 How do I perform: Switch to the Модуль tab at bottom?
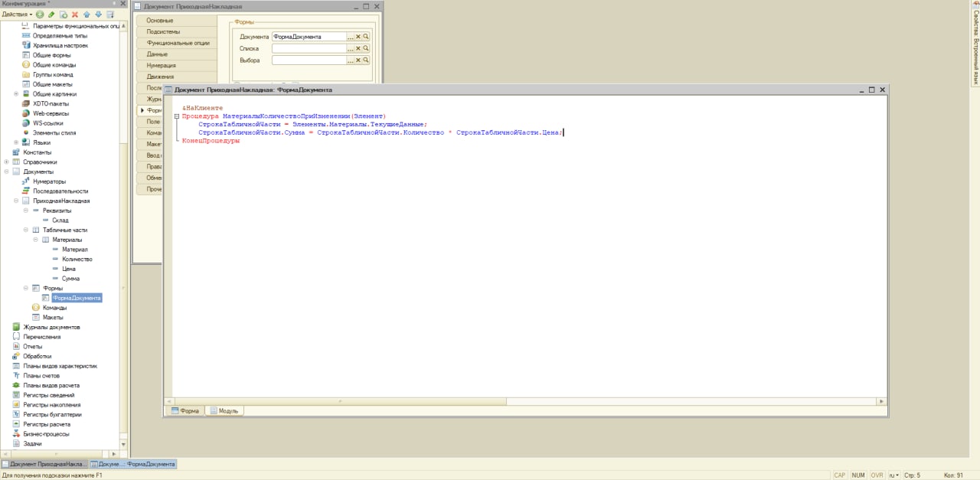(x=224, y=411)
